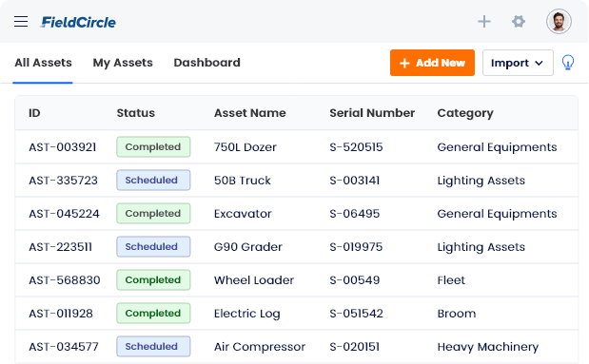Sort by ID column header
This screenshot has height=364, width=589.
click(x=34, y=113)
